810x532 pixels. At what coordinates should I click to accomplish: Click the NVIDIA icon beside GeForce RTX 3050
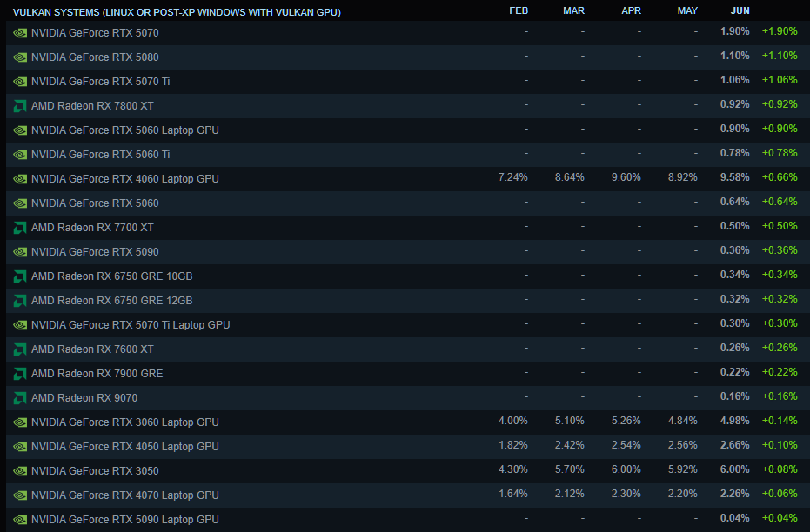tap(20, 471)
